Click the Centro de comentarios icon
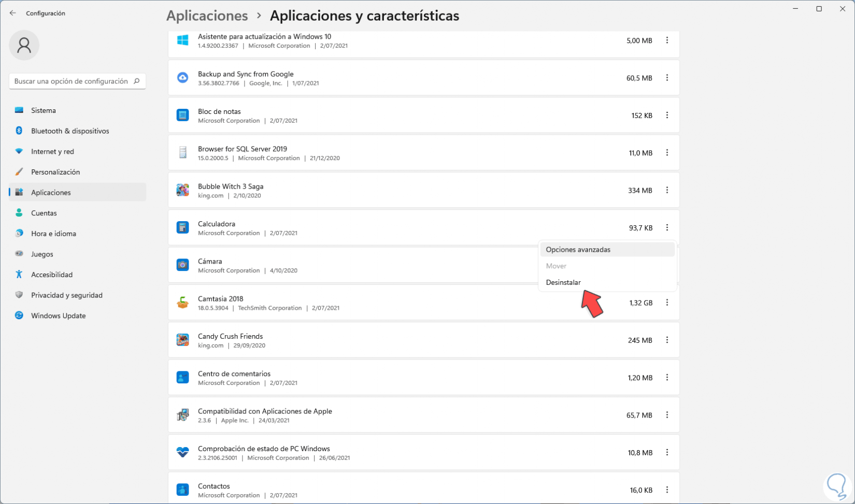Viewport: 855px width, 504px height. (182, 378)
